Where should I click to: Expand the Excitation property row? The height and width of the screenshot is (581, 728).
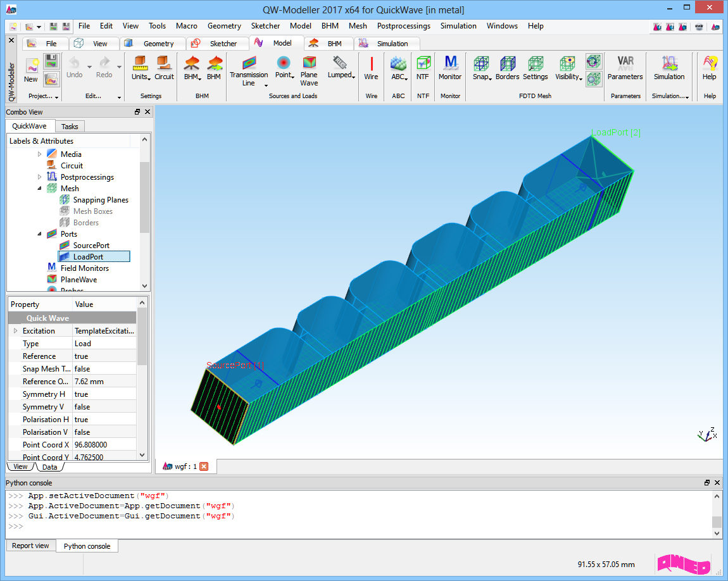click(x=15, y=331)
